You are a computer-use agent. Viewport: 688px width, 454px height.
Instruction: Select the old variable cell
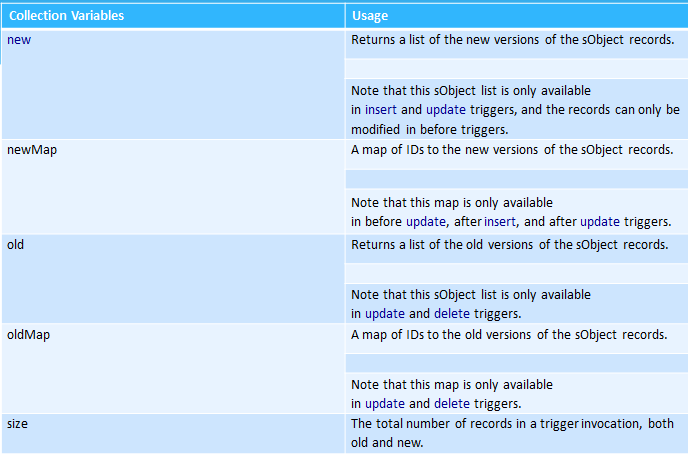tap(173, 279)
